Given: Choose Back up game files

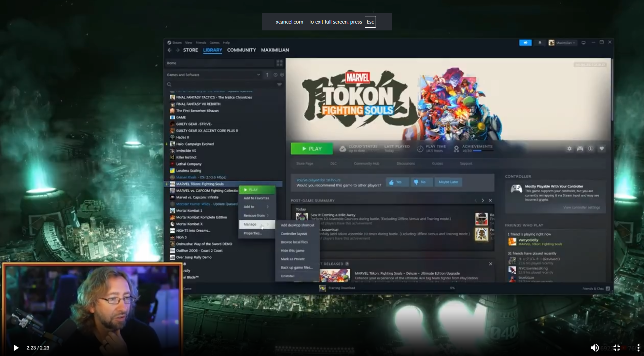Looking at the screenshot, I should point(297,268).
